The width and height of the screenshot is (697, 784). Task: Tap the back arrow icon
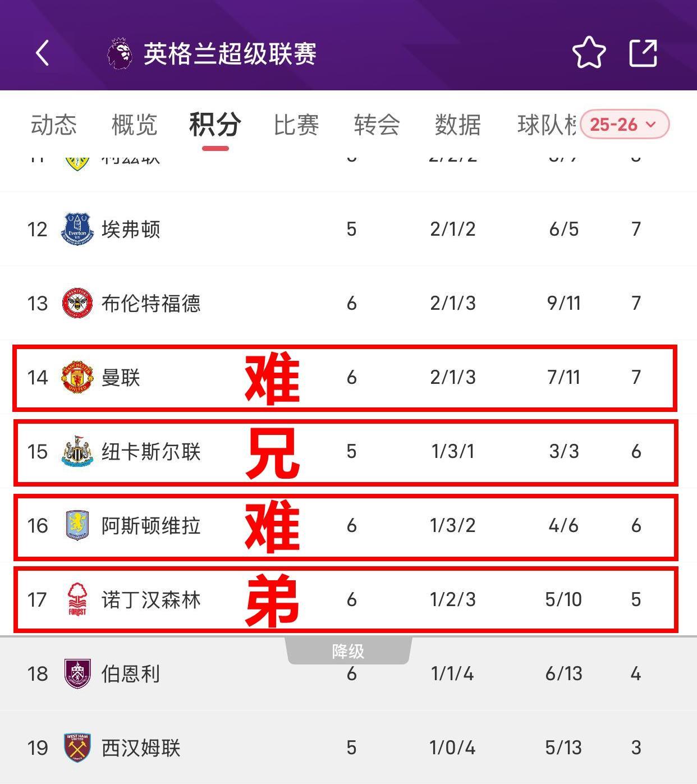pos(43,53)
